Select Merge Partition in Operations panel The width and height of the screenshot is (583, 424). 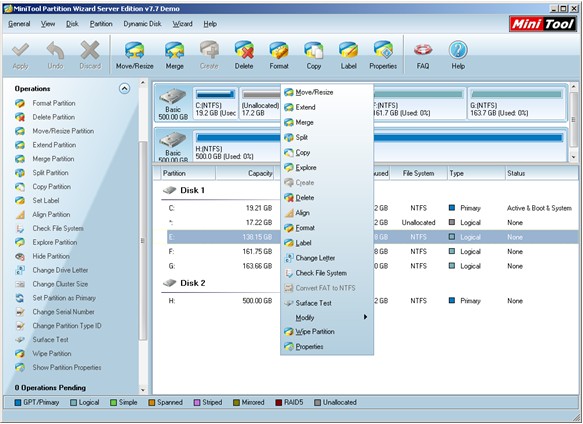[x=45, y=159]
